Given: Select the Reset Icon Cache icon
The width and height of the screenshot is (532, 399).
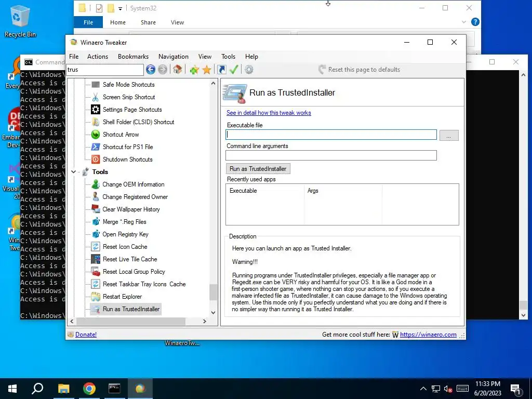Looking at the screenshot, I should 96,247.
